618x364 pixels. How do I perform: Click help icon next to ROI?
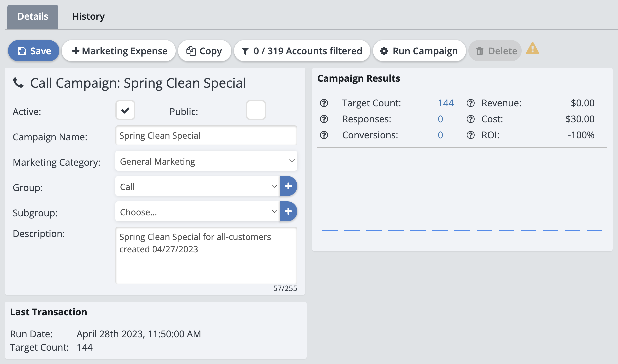point(470,135)
